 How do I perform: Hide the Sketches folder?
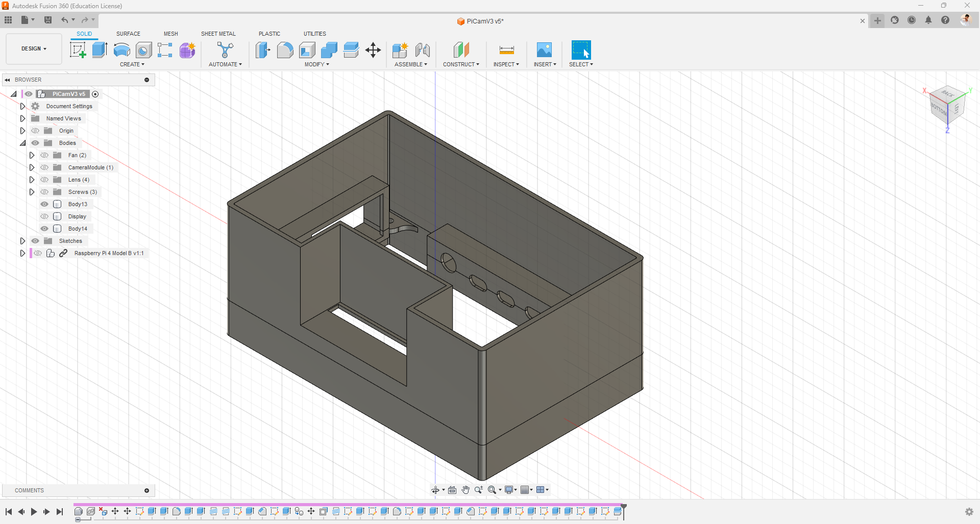(35, 241)
